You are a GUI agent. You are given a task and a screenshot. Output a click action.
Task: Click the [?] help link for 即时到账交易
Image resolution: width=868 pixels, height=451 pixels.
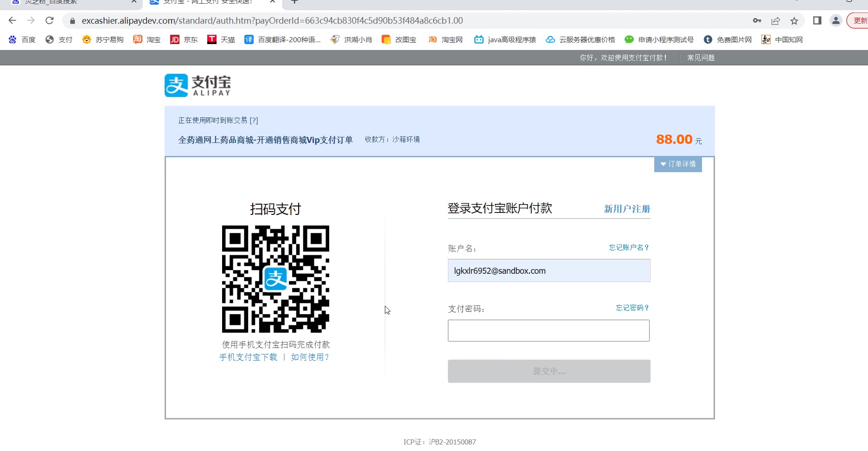pos(254,120)
